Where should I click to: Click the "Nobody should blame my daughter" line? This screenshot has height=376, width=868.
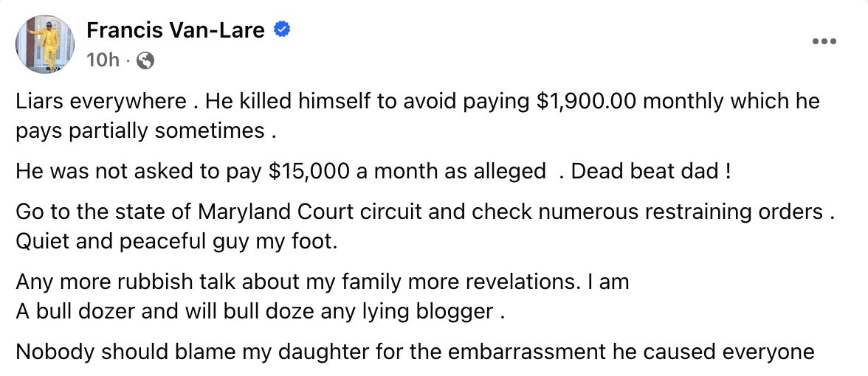[415, 352]
